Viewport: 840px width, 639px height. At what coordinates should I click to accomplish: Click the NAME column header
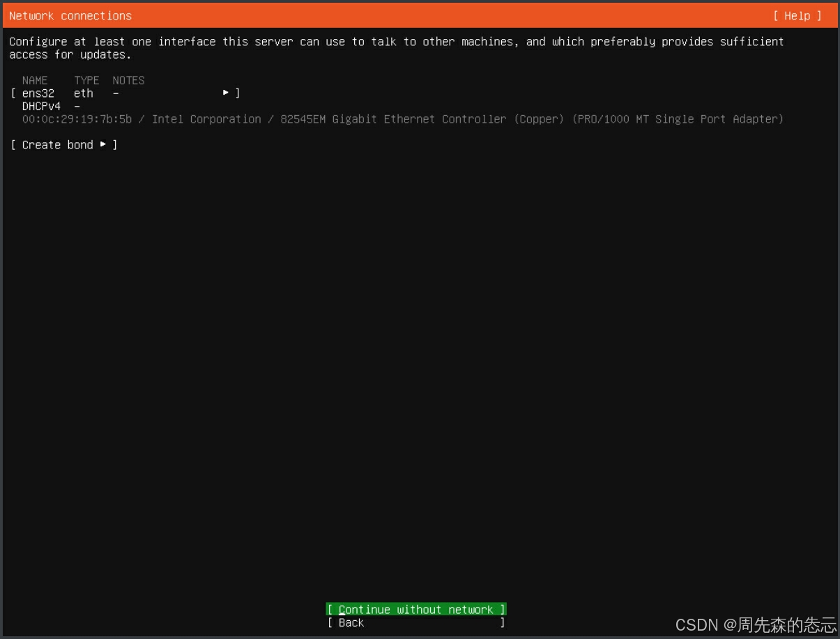click(x=35, y=80)
